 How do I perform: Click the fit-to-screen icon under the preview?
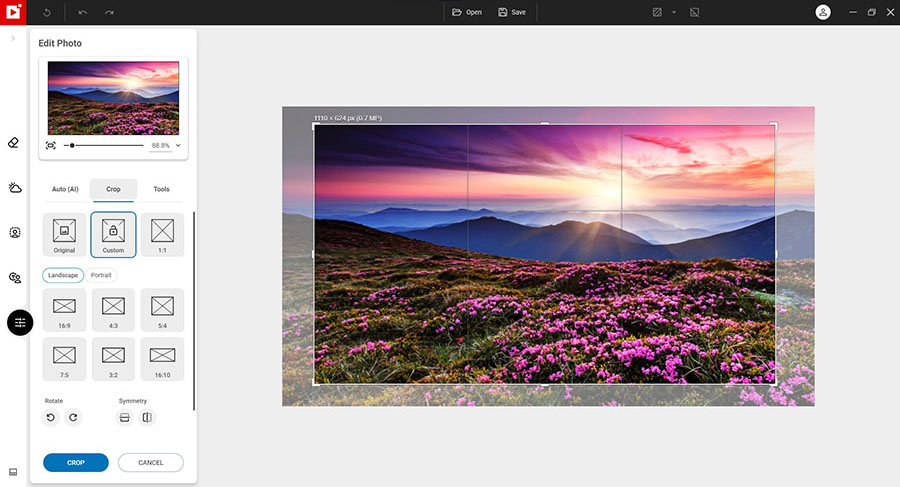(51, 145)
